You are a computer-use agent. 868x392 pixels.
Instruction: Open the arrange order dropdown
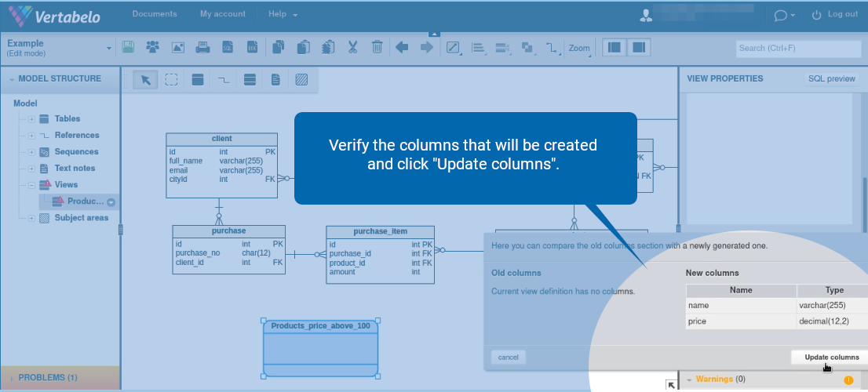(x=527, y=48)
